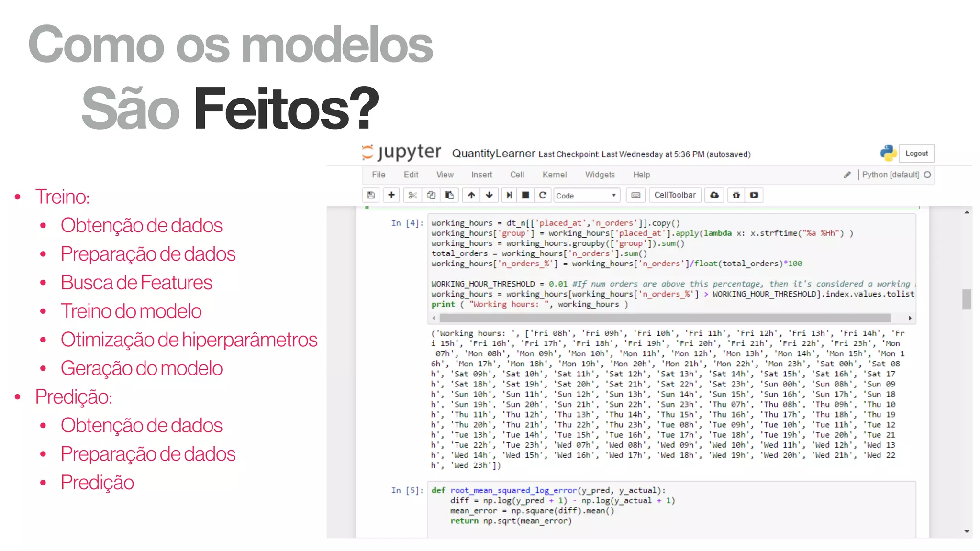Click the kernel idle circle indicator

[x=927, y=175]
